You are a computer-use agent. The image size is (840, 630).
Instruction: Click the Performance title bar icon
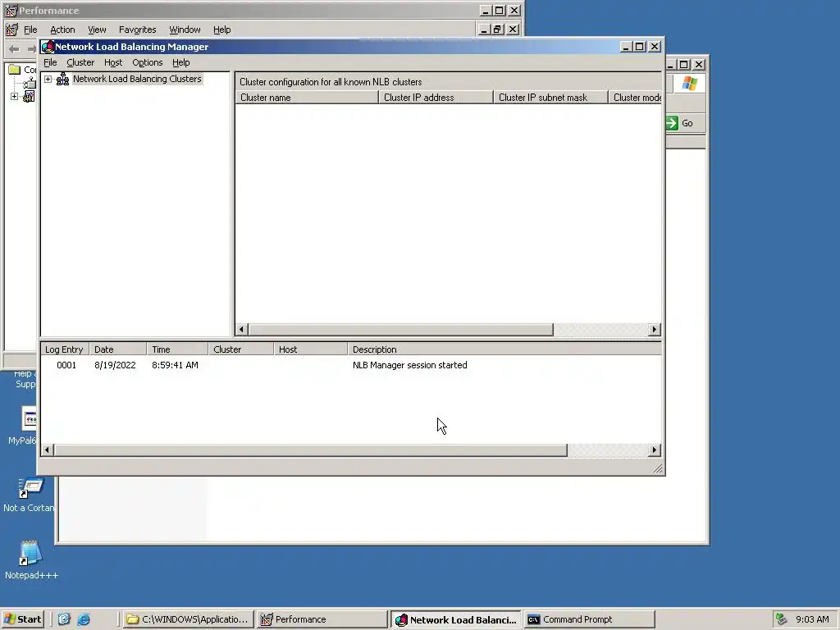click(x=11, y=11)
